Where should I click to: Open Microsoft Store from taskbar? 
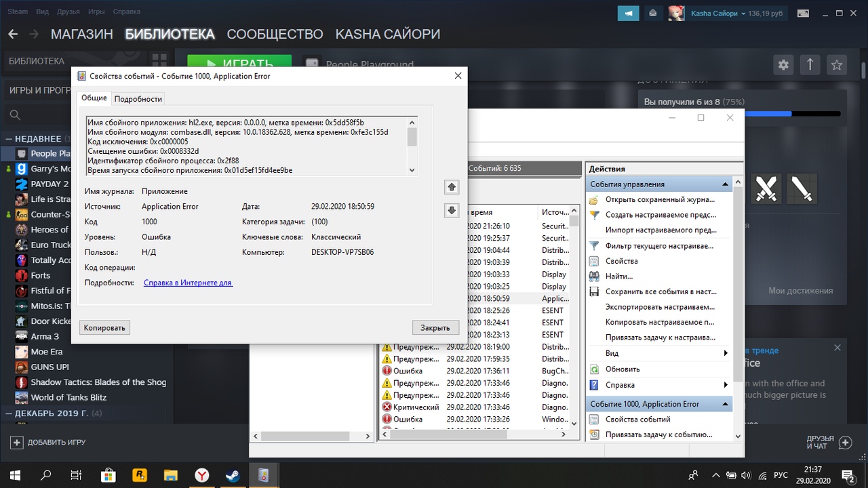(x=108, y=474)
